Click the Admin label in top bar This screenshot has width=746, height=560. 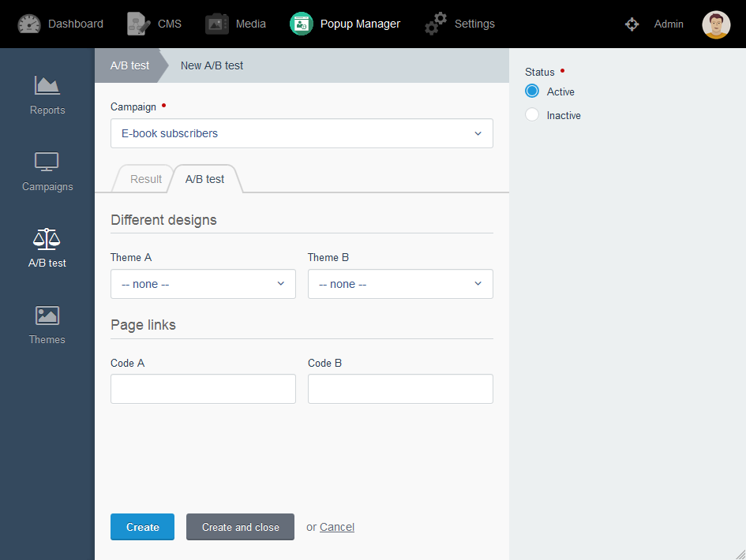pyautogui.click(x=669, y=24)
